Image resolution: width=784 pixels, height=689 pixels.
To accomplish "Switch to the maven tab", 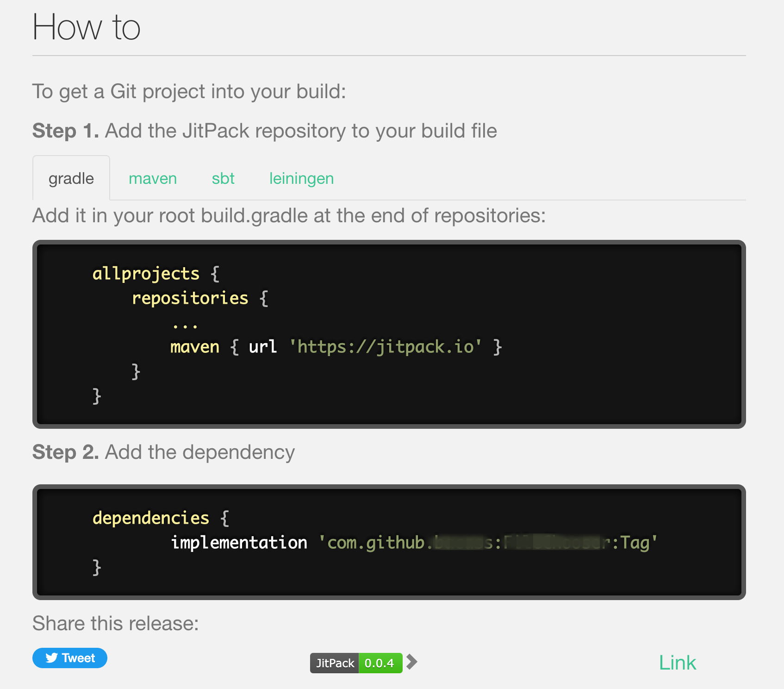I will 153,178.
